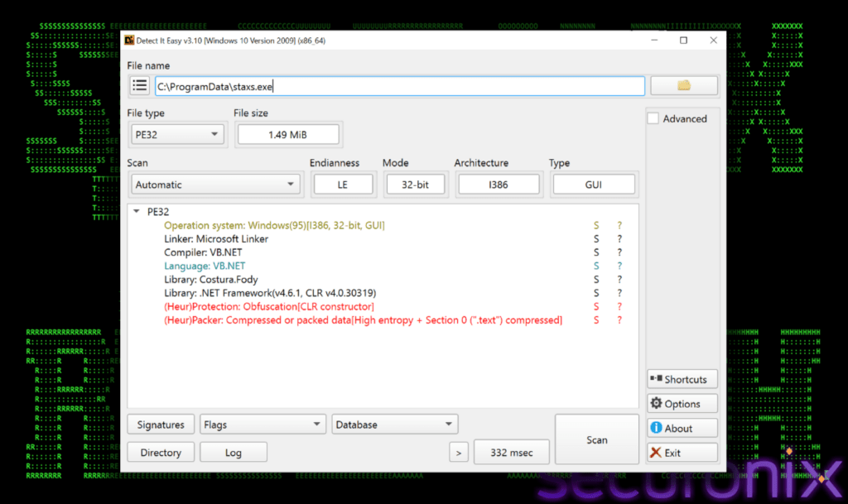Open the Options settings button
The height and width of the screenshot is (504, 848).
click(x=682, y=404)
